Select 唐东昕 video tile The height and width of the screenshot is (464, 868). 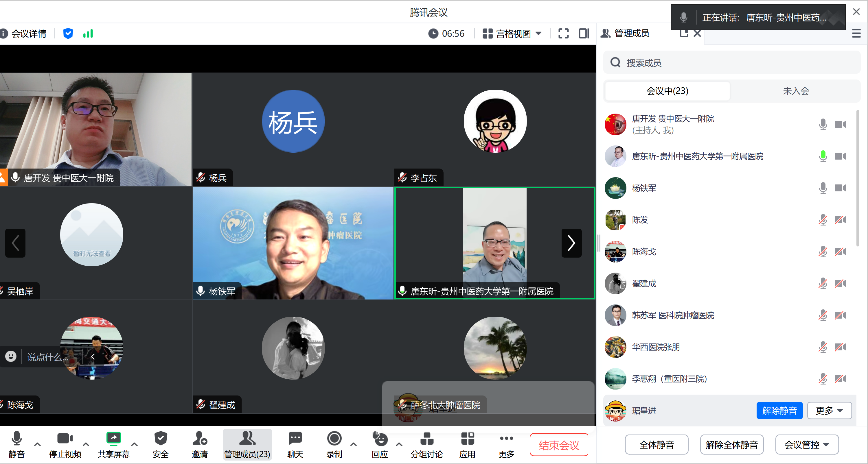click(495, 243)
